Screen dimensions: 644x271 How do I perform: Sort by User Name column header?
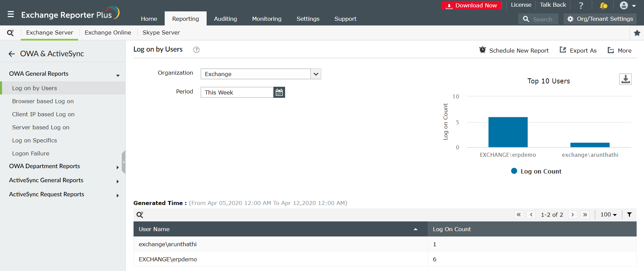[x=280, y=229]
